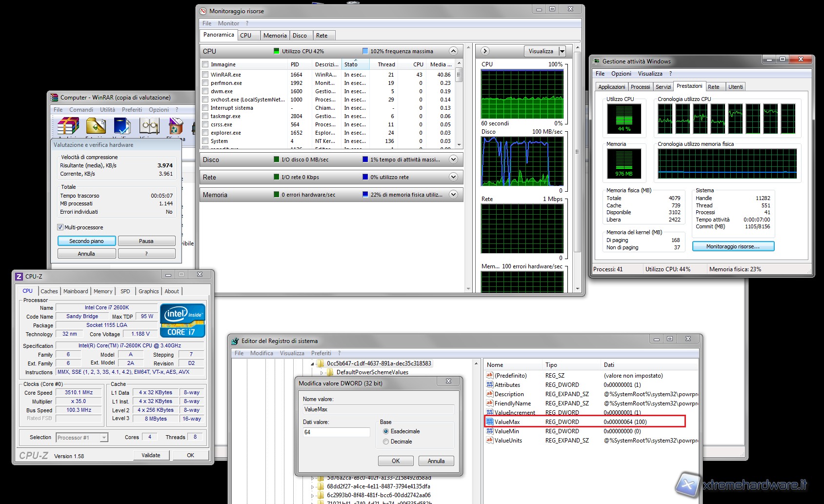
Task: Click the Dati valore input field
Action: pos(336,432)
